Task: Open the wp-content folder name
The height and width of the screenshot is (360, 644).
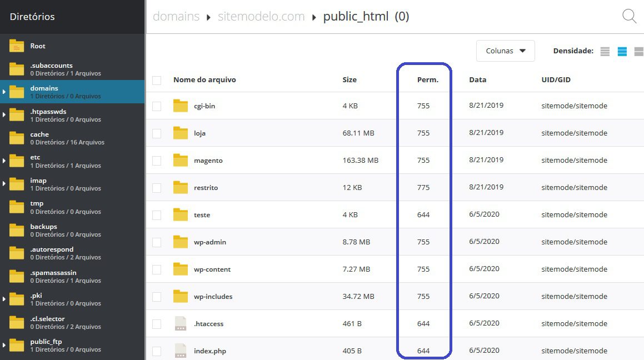Action: (x=212, y=269)
